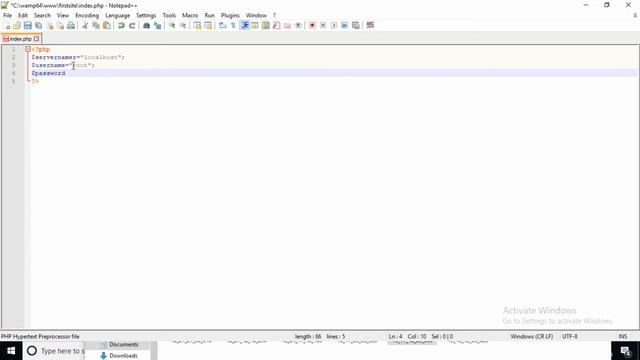The height and width of the screenshot is (360, 640).
Task: Open the Plugins menu
Action: tap(230, 15)
